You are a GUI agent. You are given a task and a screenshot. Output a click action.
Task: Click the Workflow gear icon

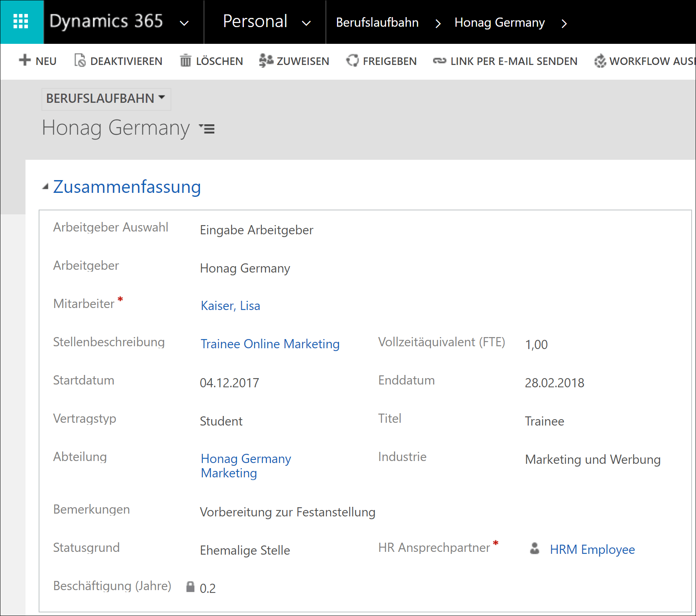[600, 61]
